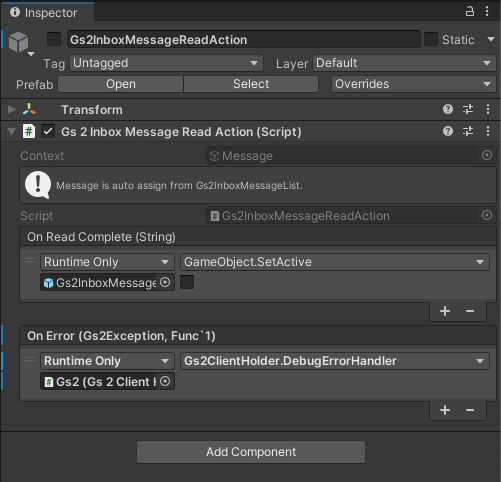Viewport: 501px width, 482px height.
Task: Open script component help question mark
Action: pos(448,131)
